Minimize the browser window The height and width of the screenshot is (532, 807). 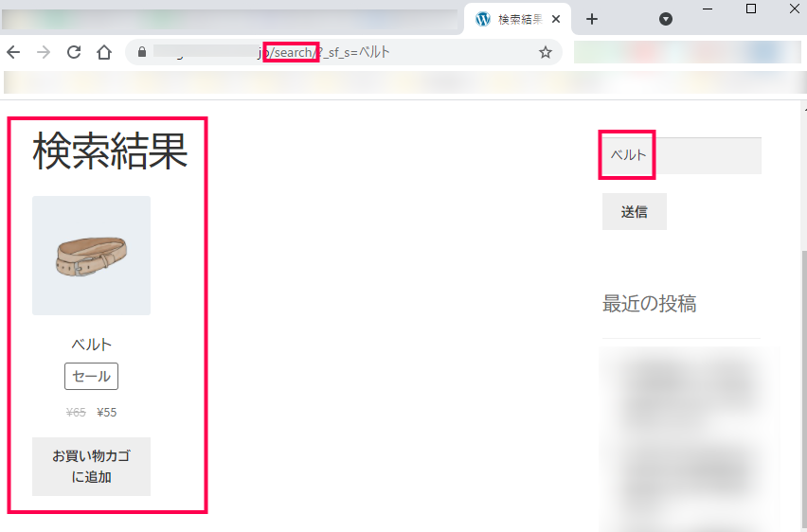[708, 9]
